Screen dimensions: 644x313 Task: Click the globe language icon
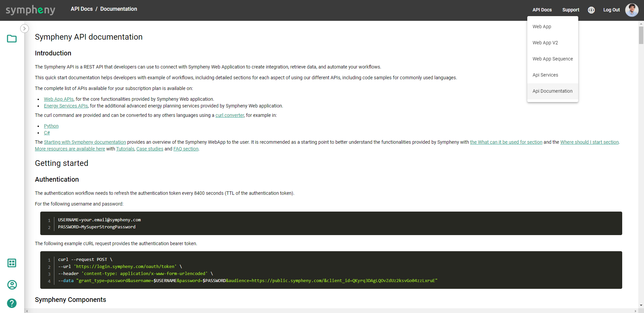(591, 10)
